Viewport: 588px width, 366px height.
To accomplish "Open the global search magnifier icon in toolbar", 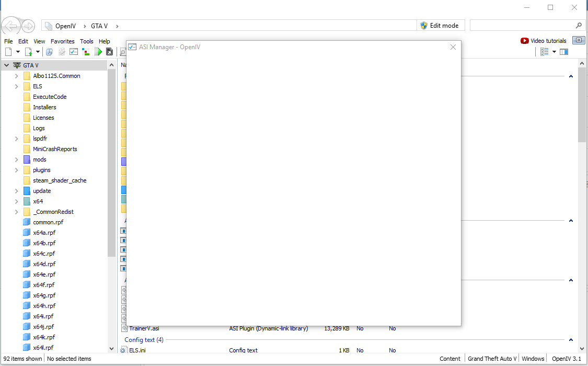I will click(x=49, y=52).
